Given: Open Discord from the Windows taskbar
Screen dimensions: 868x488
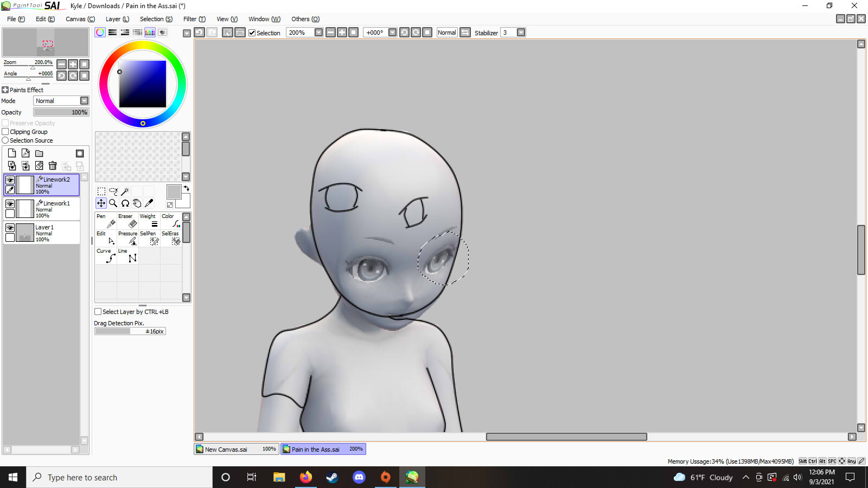Looking at the screenshot, I should pyautogui.click(x=359, y=477).
